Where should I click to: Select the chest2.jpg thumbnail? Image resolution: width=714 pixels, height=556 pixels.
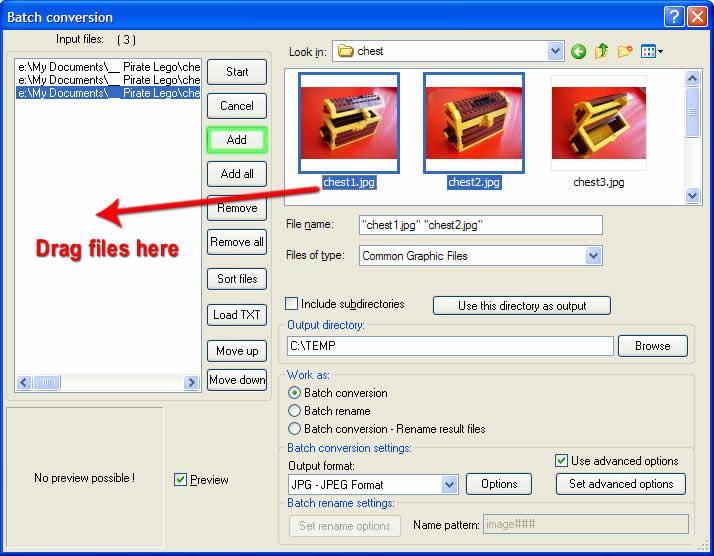(474, 123)
